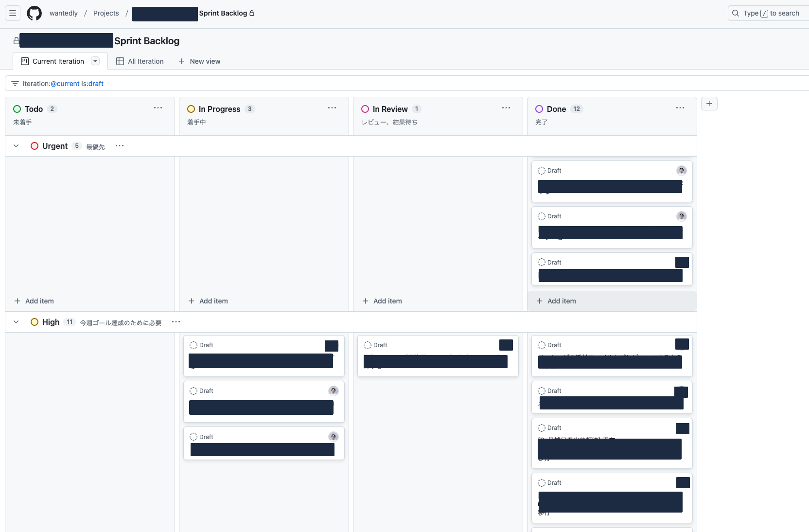Viewport: 809px width, 532px height.
Task: Add item to In Review in Urgent
Action: click(438, 301)
